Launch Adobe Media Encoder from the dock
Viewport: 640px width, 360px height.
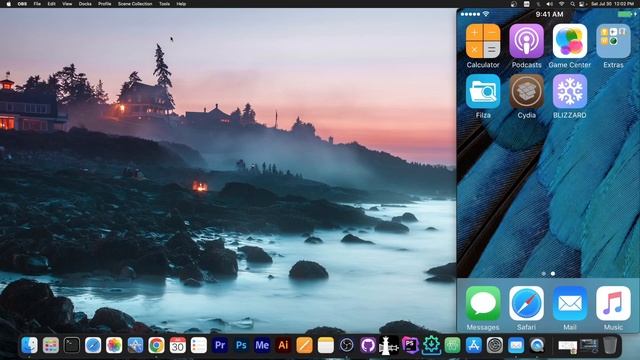262,345
